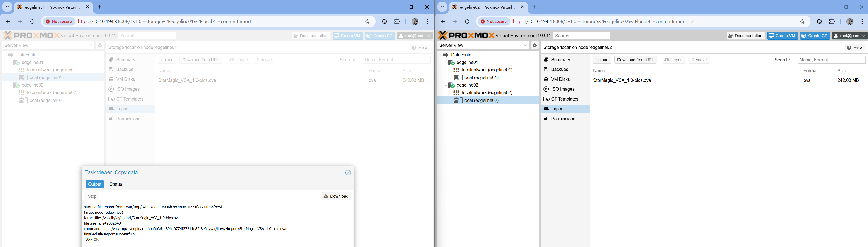Click the circular-arrows extension icon in edgeline02 toolbar
868x247 pixels.
pos(820,22)
